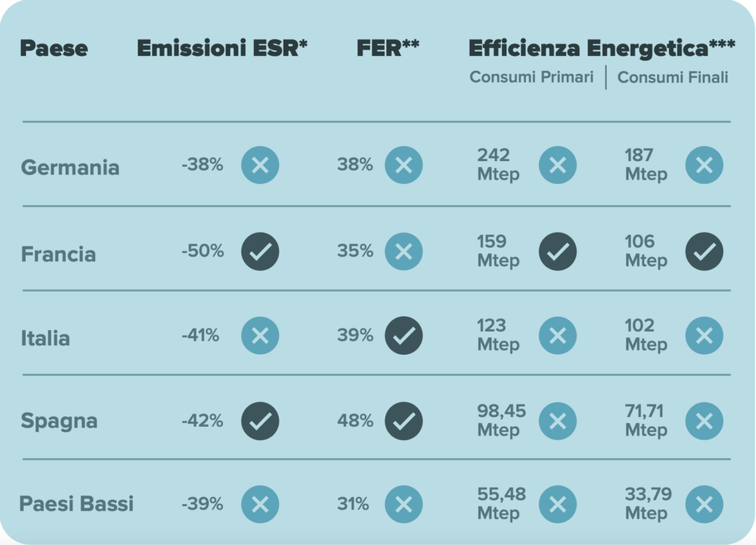Image resolution: width=756 pixels, height=545 pixels.
Task: Click the checkmark next to Italia's 39% FER
Action: click(x=404, y=336)
